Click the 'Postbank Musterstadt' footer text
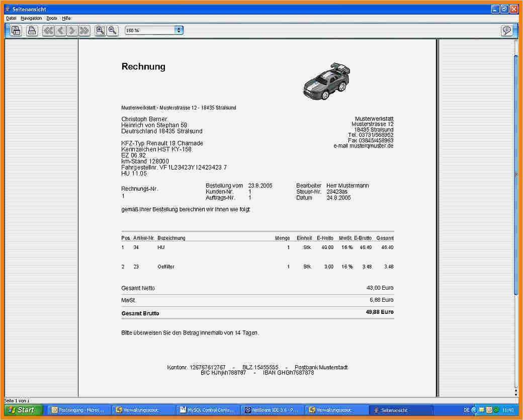Screen dimensions: 523x420 [321, 367]
